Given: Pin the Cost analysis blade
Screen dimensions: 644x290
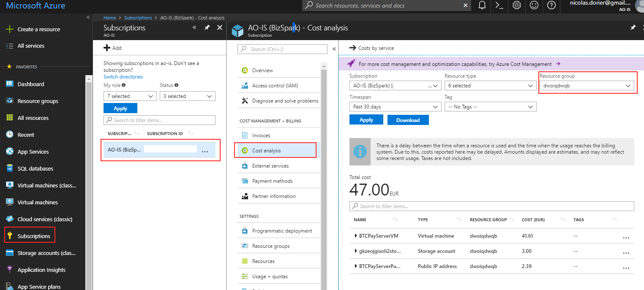Looking at the screenshot, I should (633, 27).
